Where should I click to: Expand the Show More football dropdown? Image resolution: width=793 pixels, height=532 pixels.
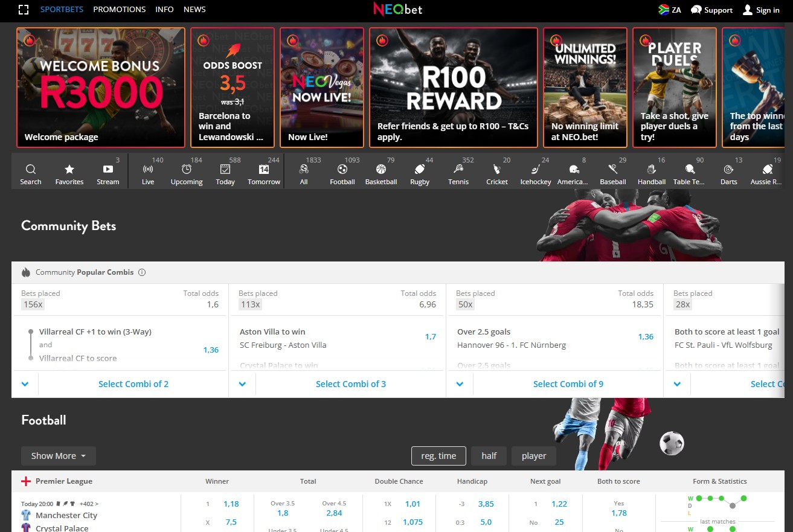pyautogui.click(x=59, y=456)
